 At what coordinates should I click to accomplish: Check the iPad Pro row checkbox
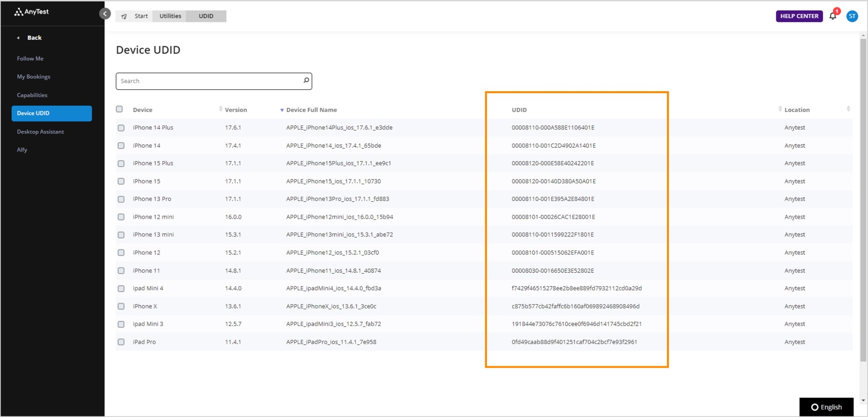point(121,342)
